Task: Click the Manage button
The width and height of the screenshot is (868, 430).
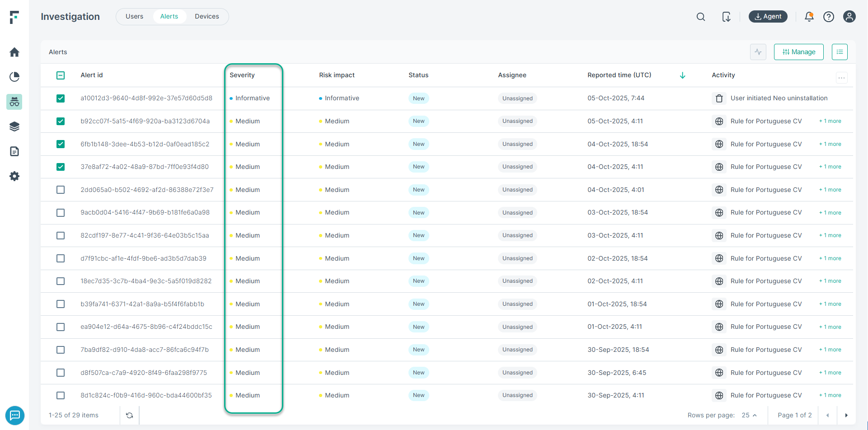Action: [x=798, y=52]
